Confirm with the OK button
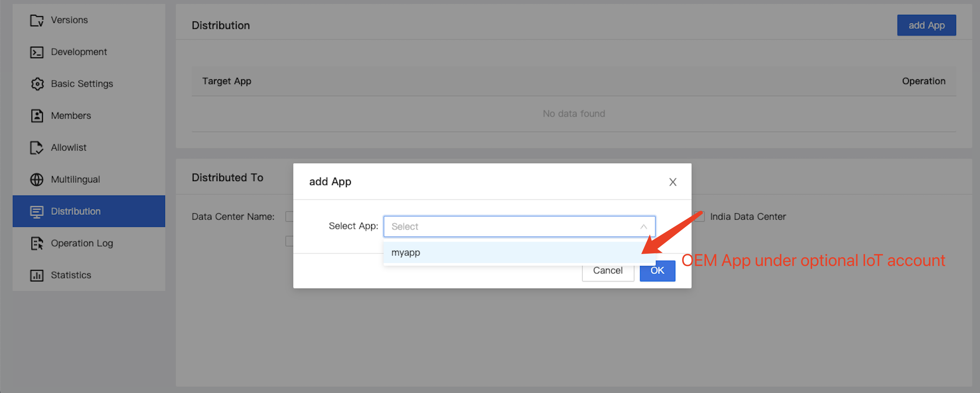The height and width of the screenshot is (393, 980). 657,271
